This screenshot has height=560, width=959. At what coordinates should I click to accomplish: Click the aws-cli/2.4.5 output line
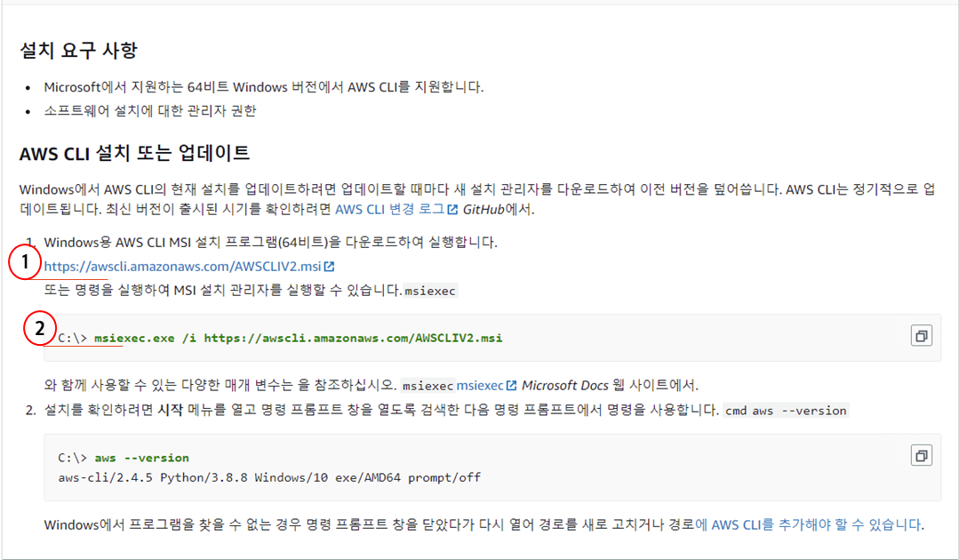269,477
